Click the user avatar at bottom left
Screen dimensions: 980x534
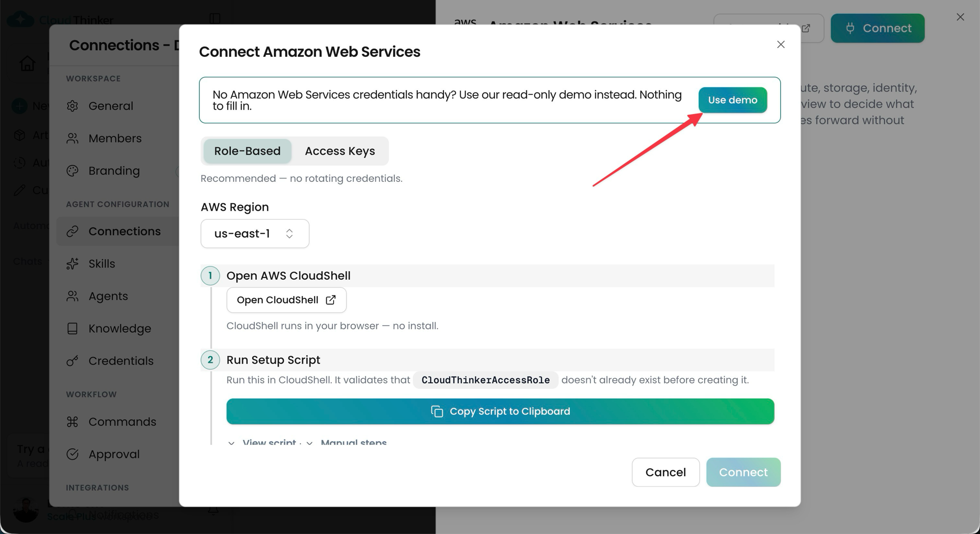tap(25, 510)
